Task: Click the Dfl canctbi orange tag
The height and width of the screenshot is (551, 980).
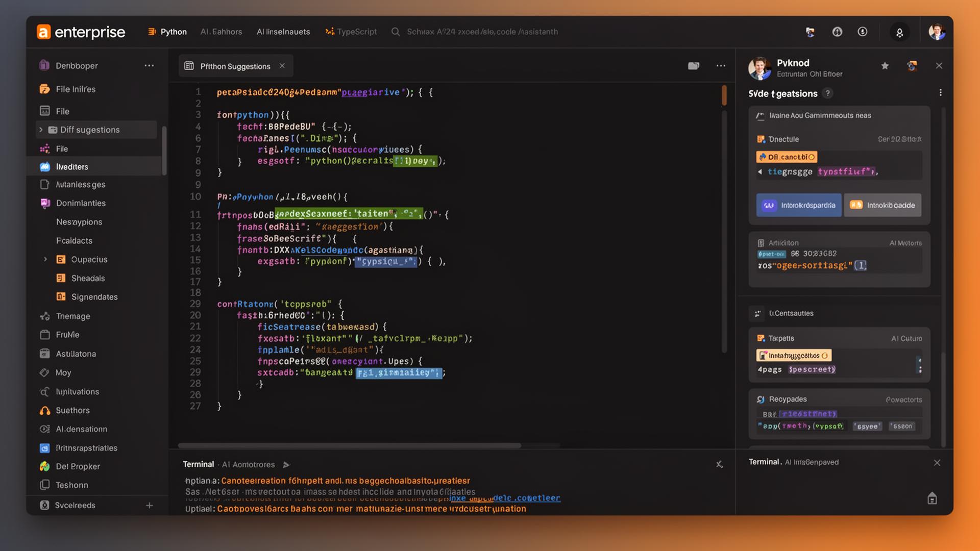Action: coord(787,157)
